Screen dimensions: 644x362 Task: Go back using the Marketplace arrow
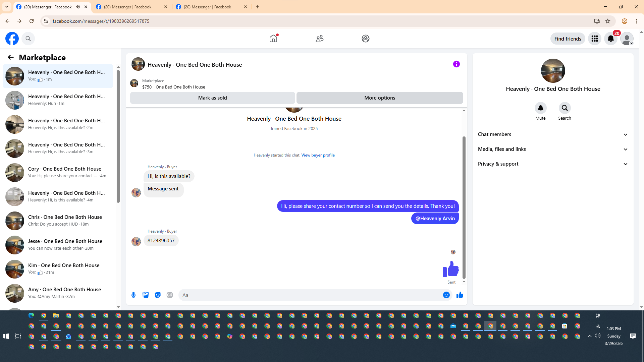point(11,57)
